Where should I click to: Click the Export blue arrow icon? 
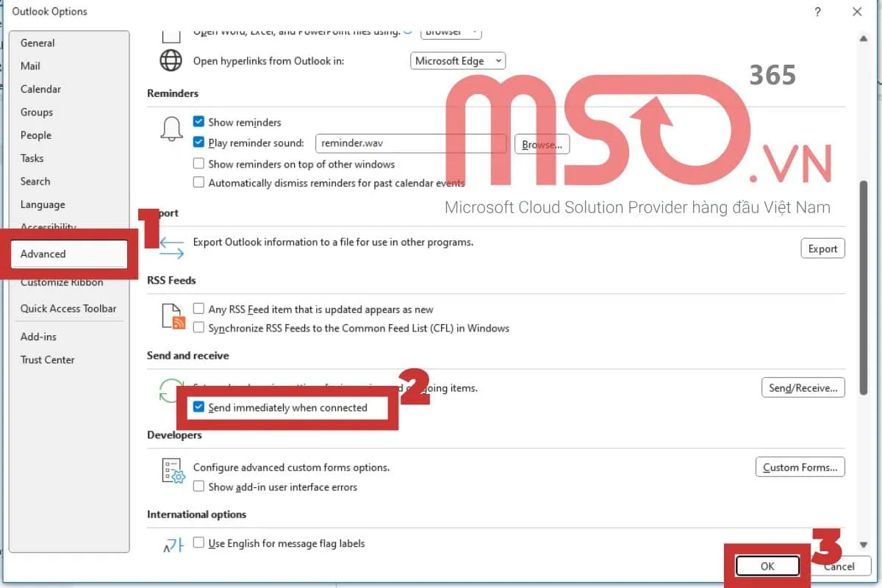(171, 248)
